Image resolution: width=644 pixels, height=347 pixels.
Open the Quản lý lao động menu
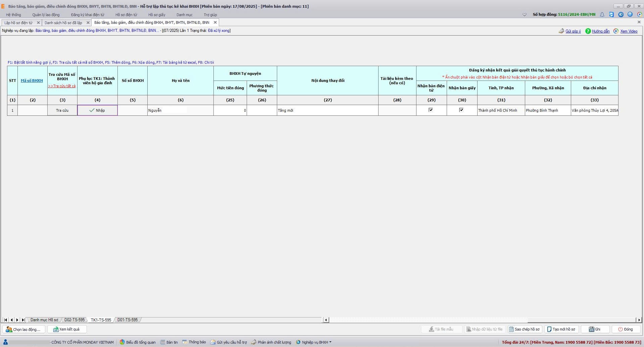[46, 15]
